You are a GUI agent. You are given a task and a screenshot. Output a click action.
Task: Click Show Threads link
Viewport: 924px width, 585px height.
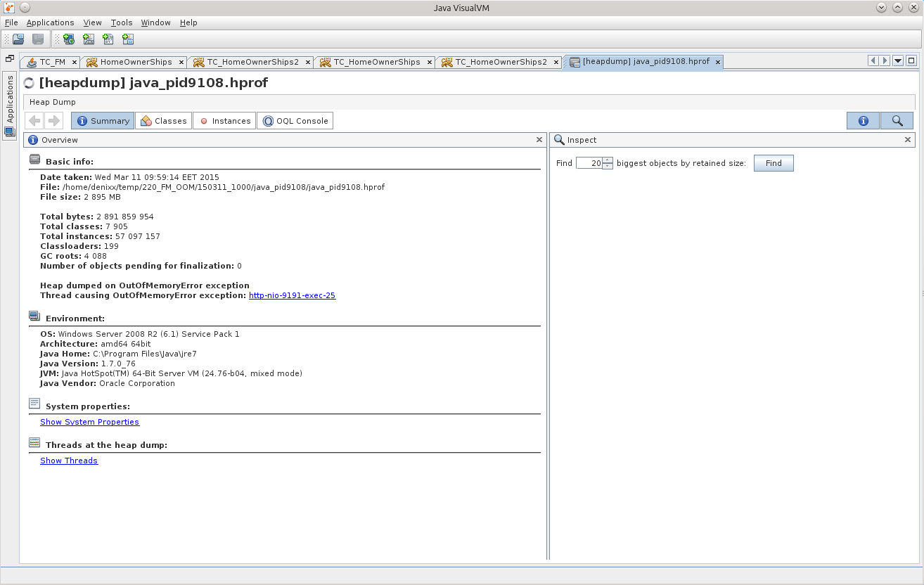(69, 461)
